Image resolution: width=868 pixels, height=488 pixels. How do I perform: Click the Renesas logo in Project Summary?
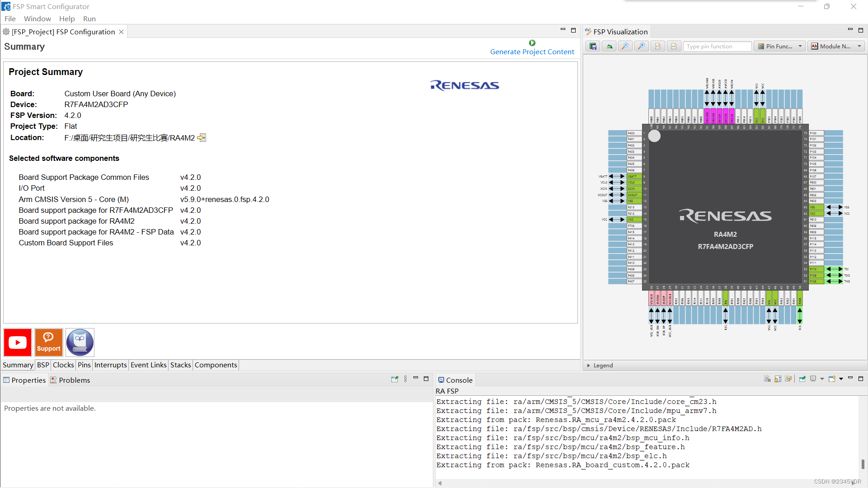(464, 85)
